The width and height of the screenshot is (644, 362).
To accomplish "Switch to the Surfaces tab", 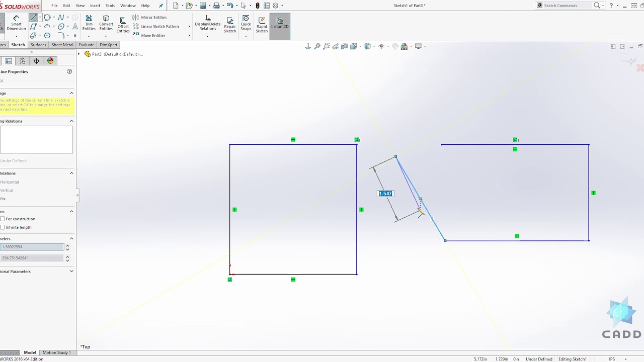I will pos(38,45).
